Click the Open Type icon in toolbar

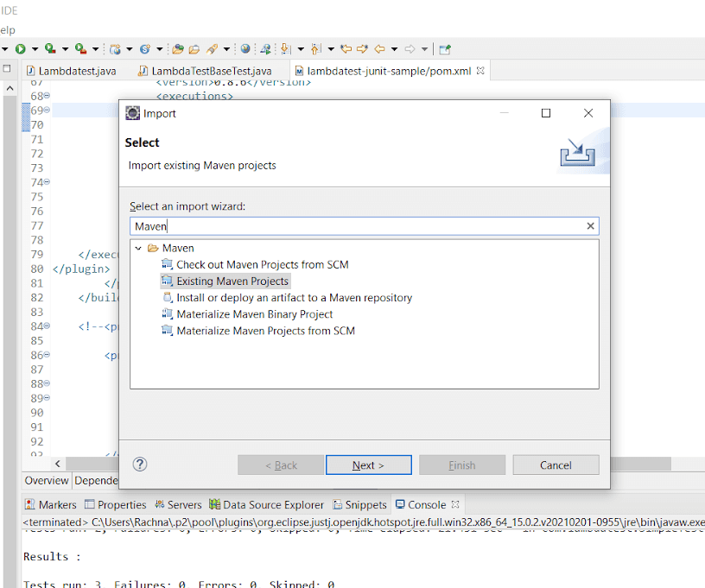pos(178,49)
